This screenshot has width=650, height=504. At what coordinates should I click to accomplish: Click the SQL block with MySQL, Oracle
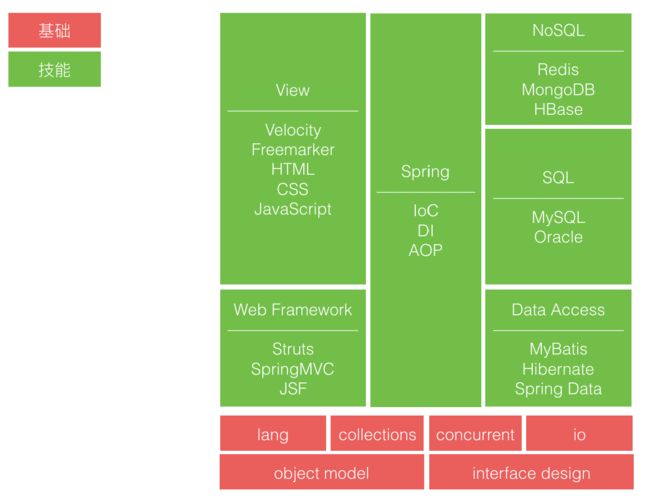pyautogui.click(x=558, y=206)
